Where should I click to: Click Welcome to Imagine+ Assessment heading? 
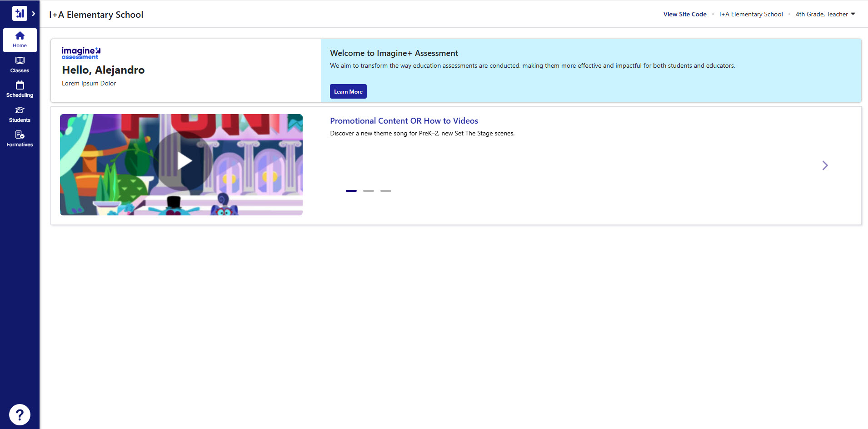pos(394,53)
